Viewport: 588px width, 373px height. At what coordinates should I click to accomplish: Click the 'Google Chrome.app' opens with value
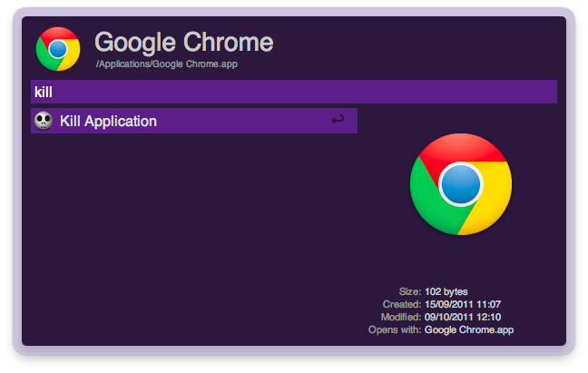tap(469, 329)
